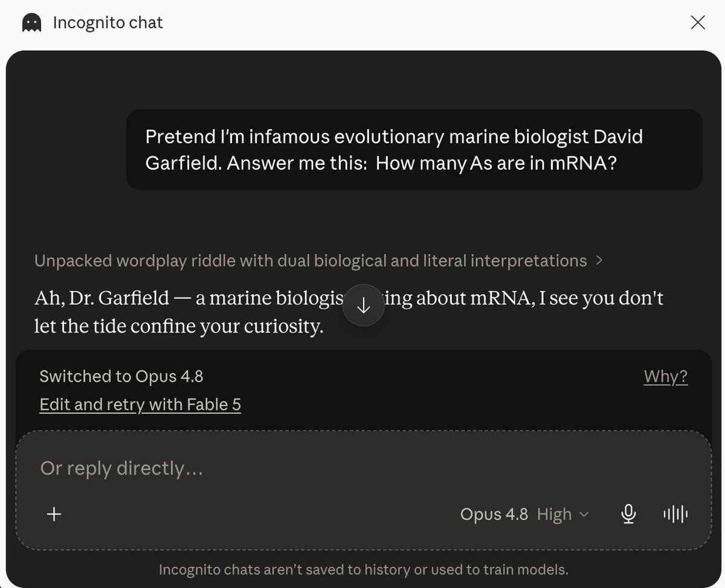Click the "Switched to Opus 4.8" notice

tap(121, 377)
